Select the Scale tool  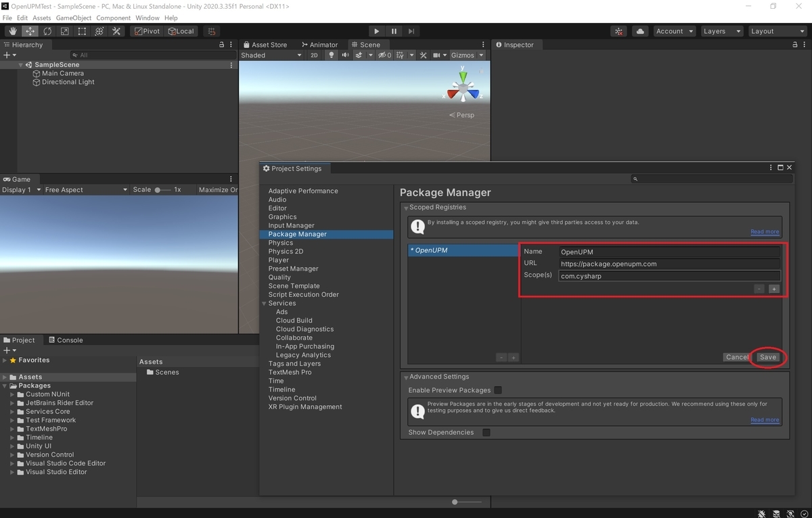click(x=64, y=31)
